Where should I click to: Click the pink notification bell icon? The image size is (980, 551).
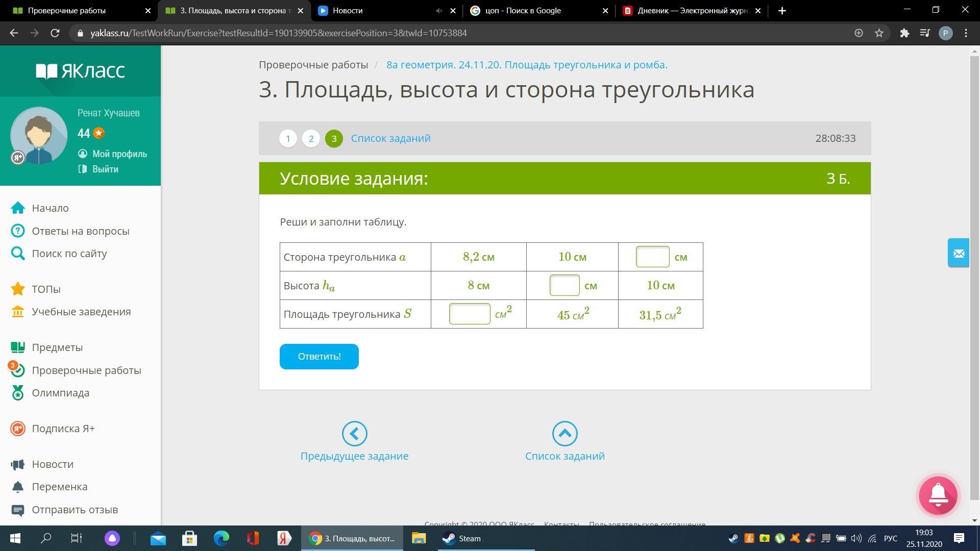point(938,495)
